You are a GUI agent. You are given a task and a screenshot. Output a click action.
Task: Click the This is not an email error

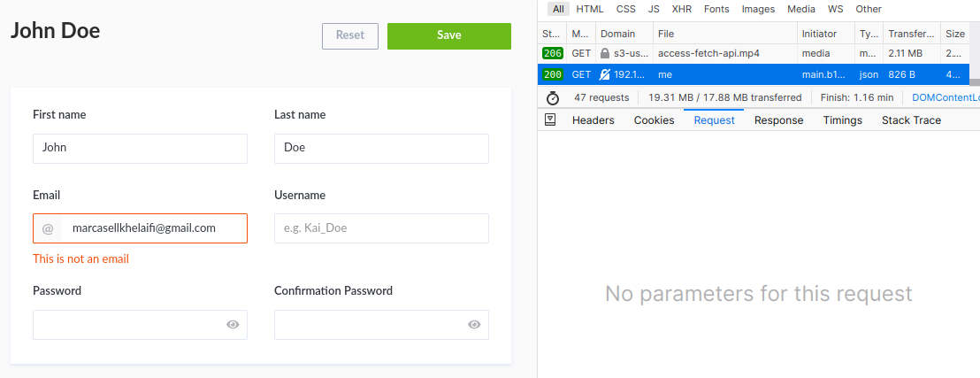coord(81,259)
